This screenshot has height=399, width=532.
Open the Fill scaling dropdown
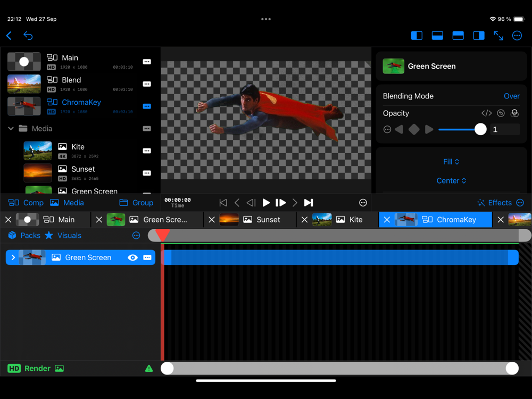click(x=451, y=162)
